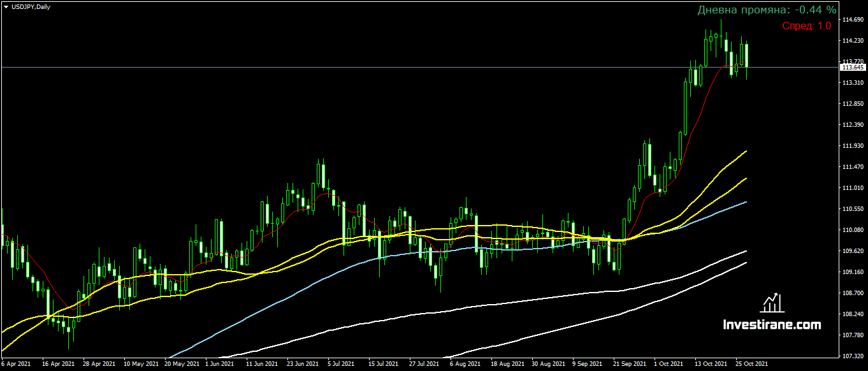Select the 6 Apr 2021 date label

coord(15,365)
